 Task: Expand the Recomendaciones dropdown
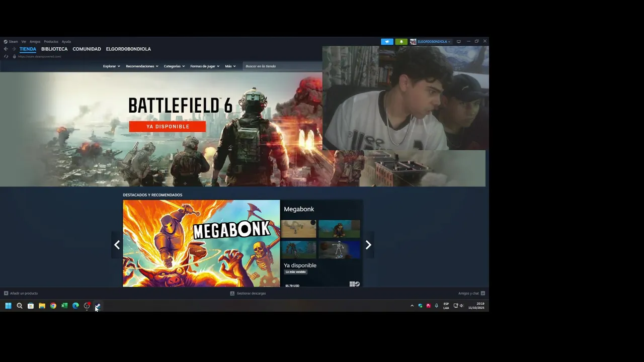142,66
